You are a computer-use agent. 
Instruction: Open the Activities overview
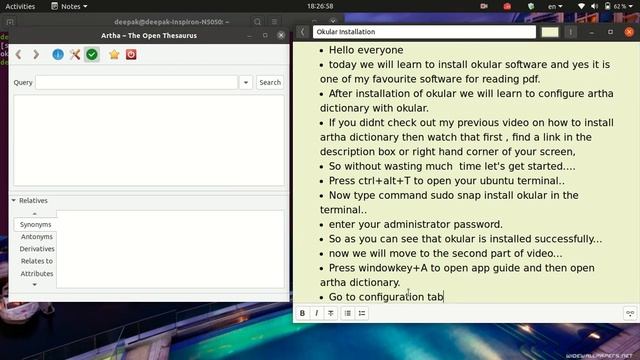[x=20, y=6]
